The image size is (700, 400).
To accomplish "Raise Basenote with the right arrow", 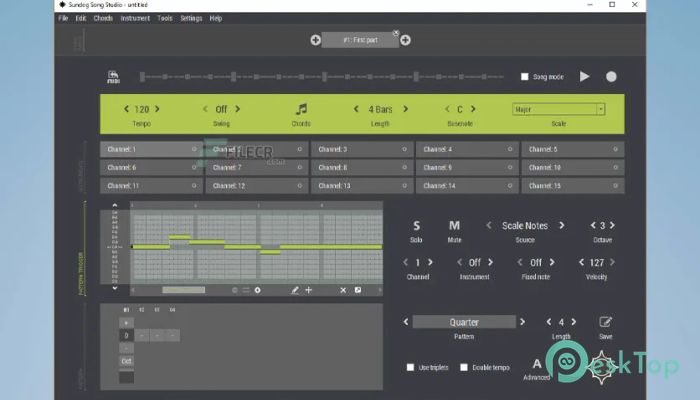I will (x=473, y=109).
